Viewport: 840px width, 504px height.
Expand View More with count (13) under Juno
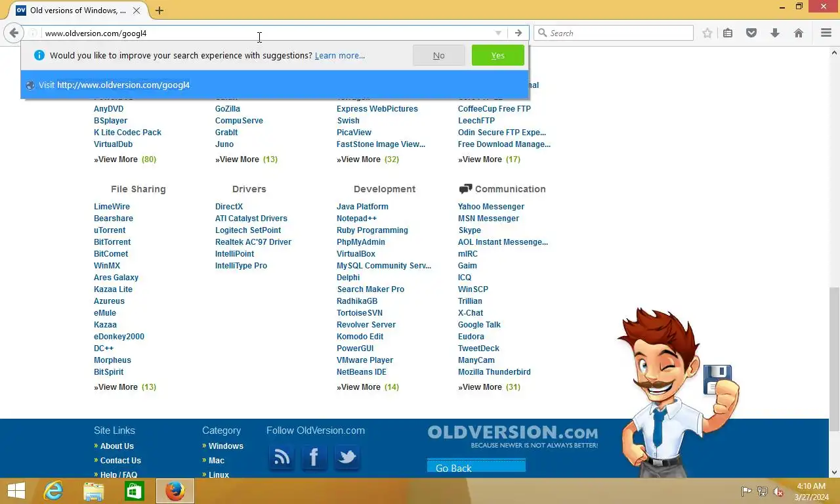pos(246,159)
